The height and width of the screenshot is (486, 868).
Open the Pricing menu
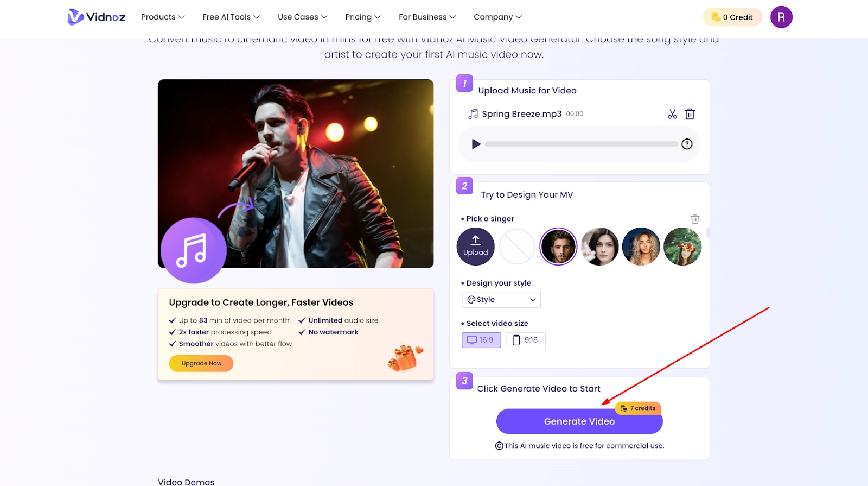click(x=363, y=17)
